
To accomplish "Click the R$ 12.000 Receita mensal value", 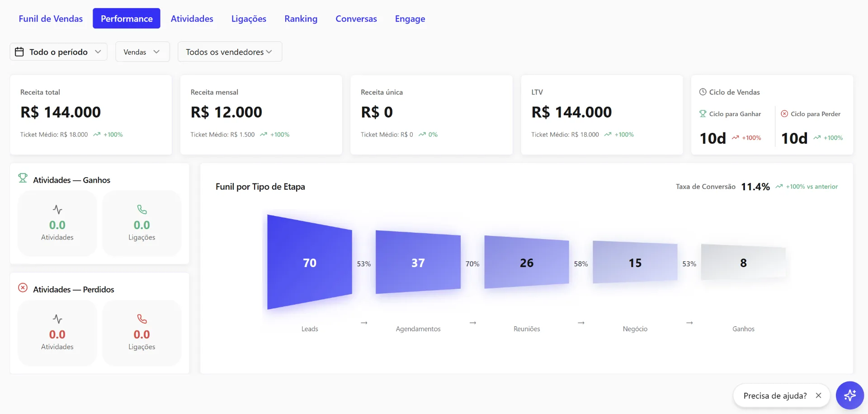I will tap(226, 112).
